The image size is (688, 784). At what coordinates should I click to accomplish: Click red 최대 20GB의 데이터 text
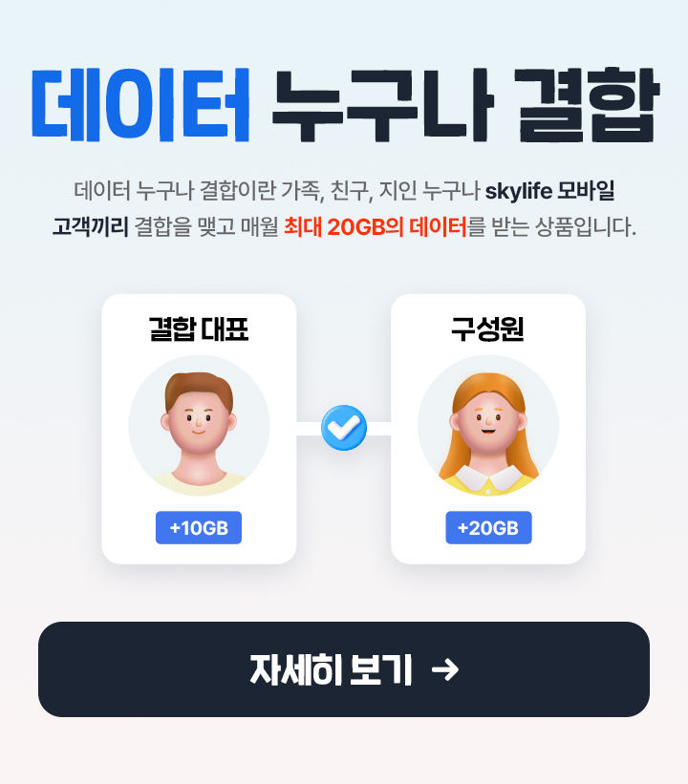click(x=376, y=227)
